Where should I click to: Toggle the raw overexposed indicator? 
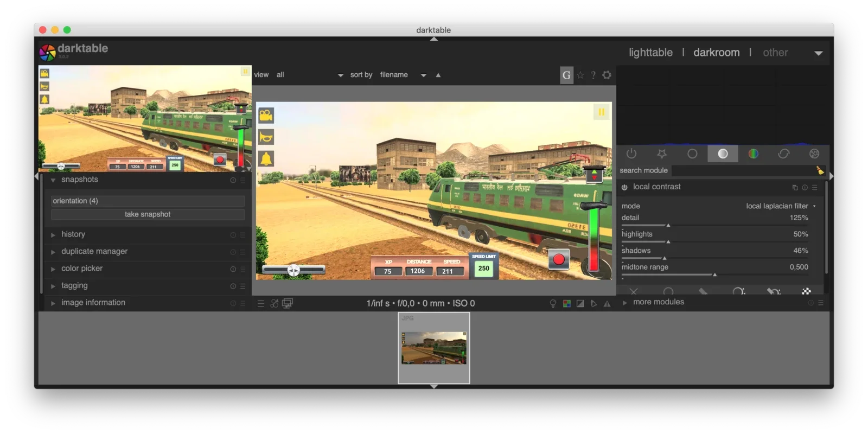[x=566, y=304]
